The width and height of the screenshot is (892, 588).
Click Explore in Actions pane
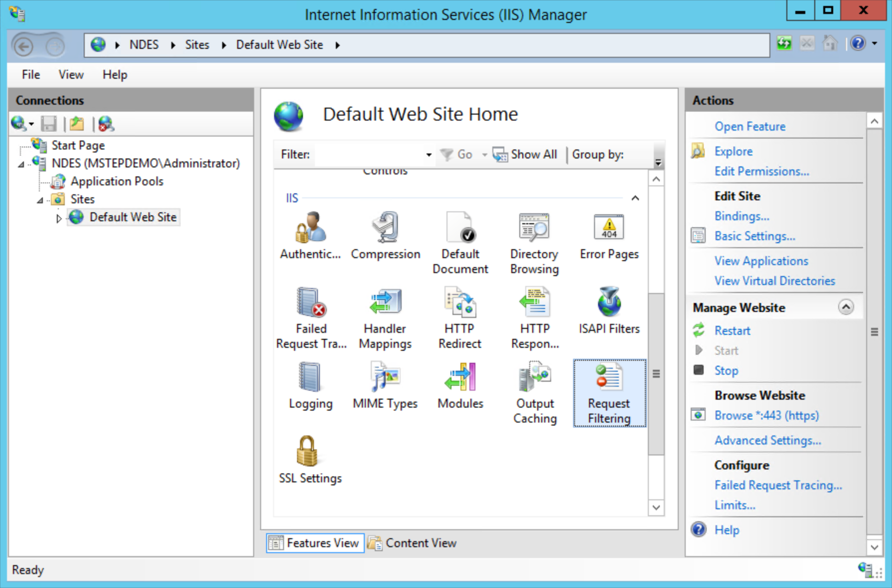734,151
